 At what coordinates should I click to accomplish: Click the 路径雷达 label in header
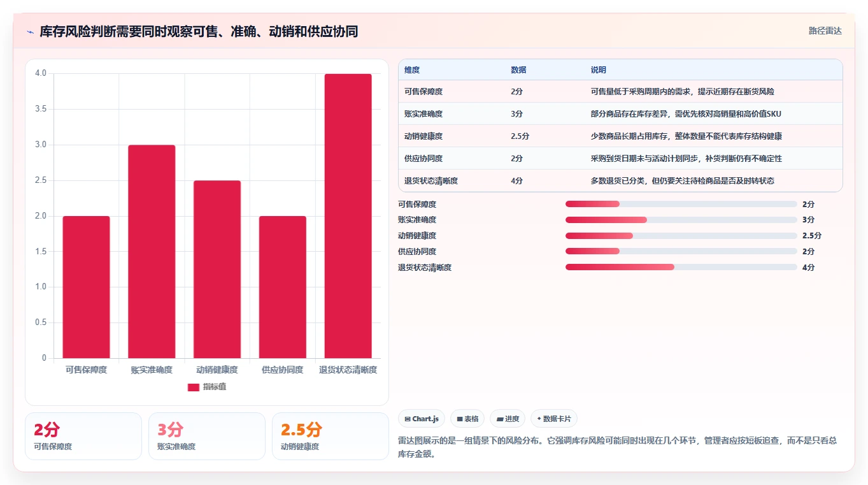825,31
